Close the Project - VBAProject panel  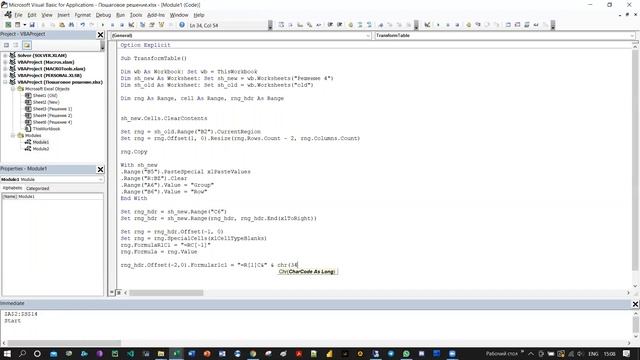(100, 35)
